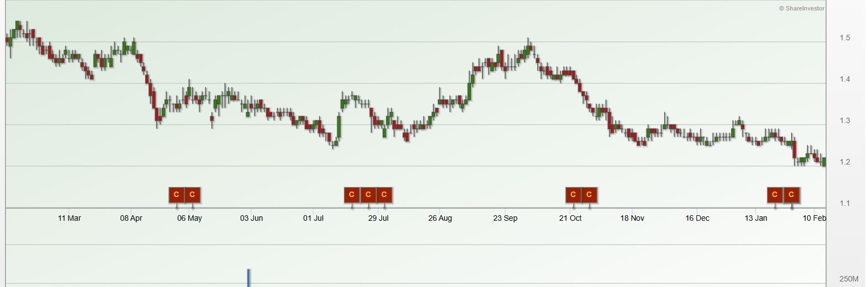Click the 1.3 price axis label
The height and width of the screenshot is (287, 868).
(845, 121)
